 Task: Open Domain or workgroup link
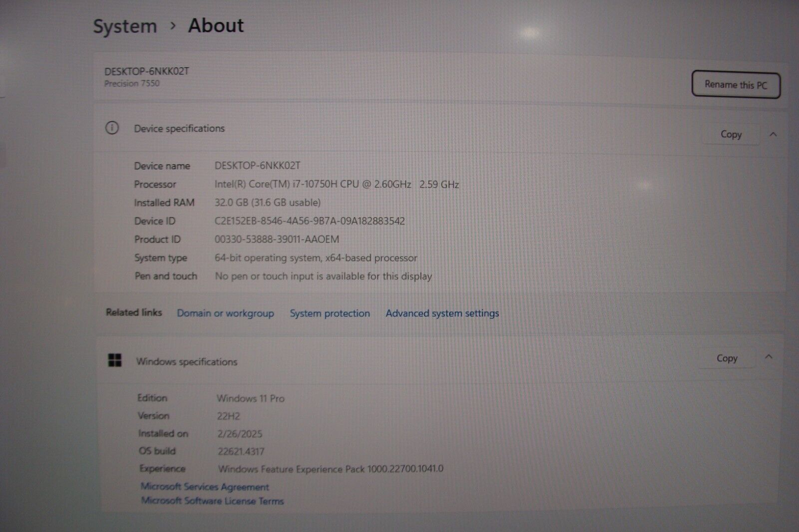(225, 313)
